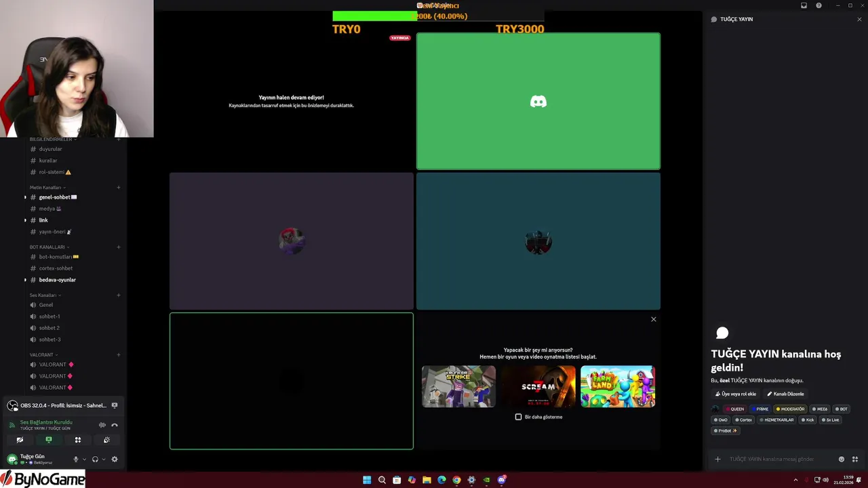Dismiss the activity suggestions panel
This screenshot has width=868, height=488.
click(x=654, y=319)
